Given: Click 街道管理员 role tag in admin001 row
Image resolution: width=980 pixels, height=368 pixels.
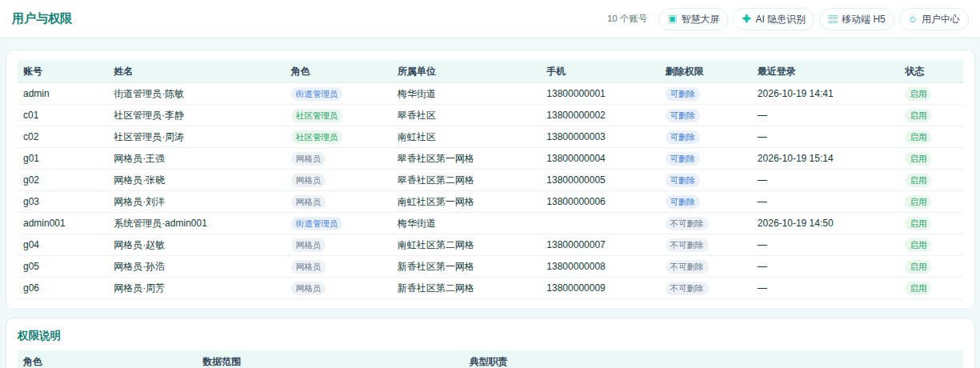Looking at the screenshot, I should 317,223.
